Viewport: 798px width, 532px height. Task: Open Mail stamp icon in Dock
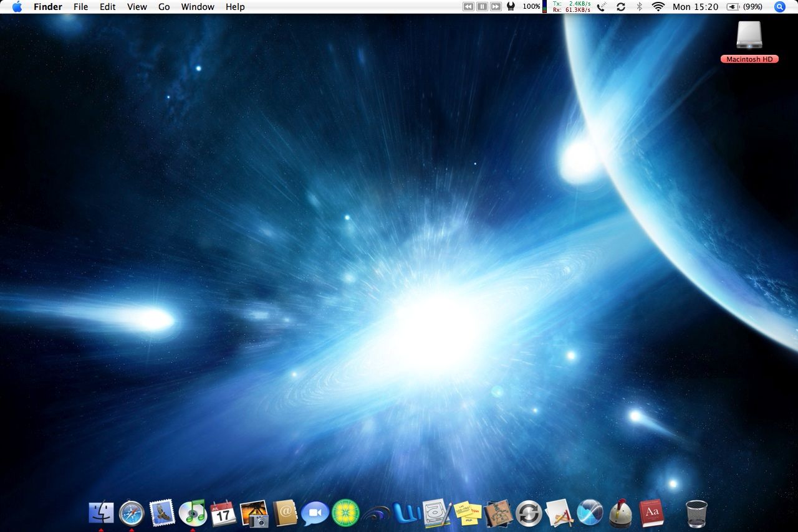tap(162, 513)
